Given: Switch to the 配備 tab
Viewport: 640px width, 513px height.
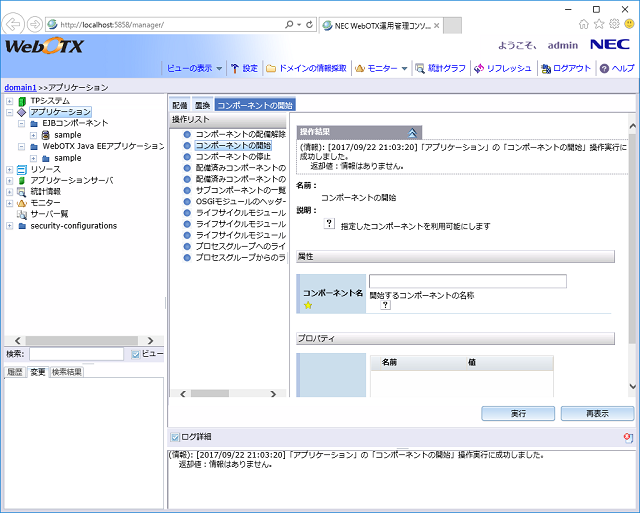Looking at the screenshot, I should click(180, 104).
